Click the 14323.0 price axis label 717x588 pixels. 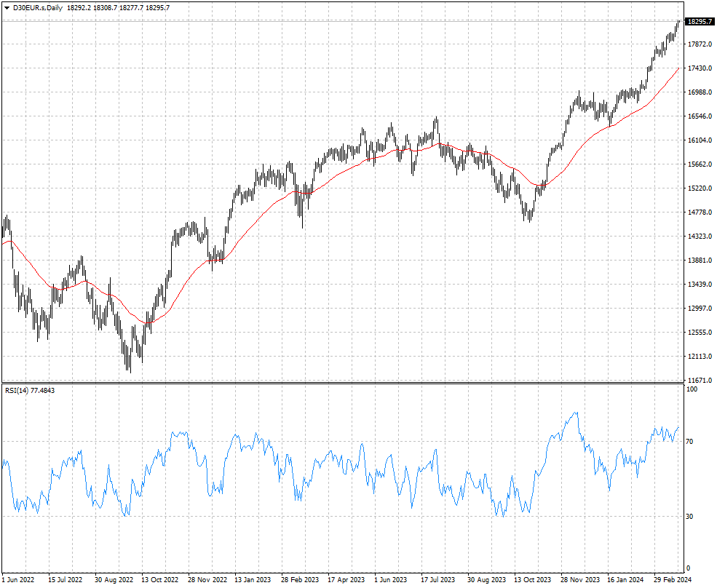(700, 237)
